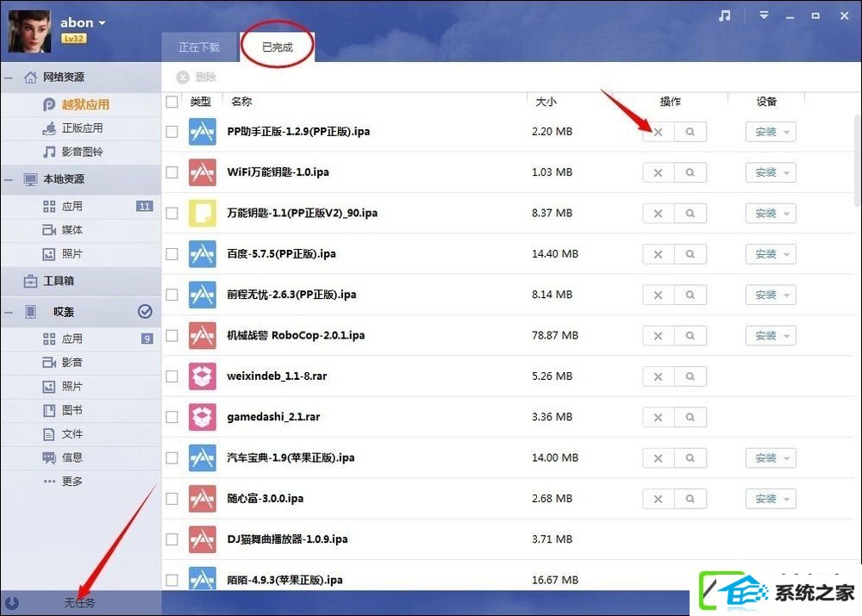Select checkbox for 百度-5.7.5 row
The image size is (862, 616).
click(x=172, y=254)
